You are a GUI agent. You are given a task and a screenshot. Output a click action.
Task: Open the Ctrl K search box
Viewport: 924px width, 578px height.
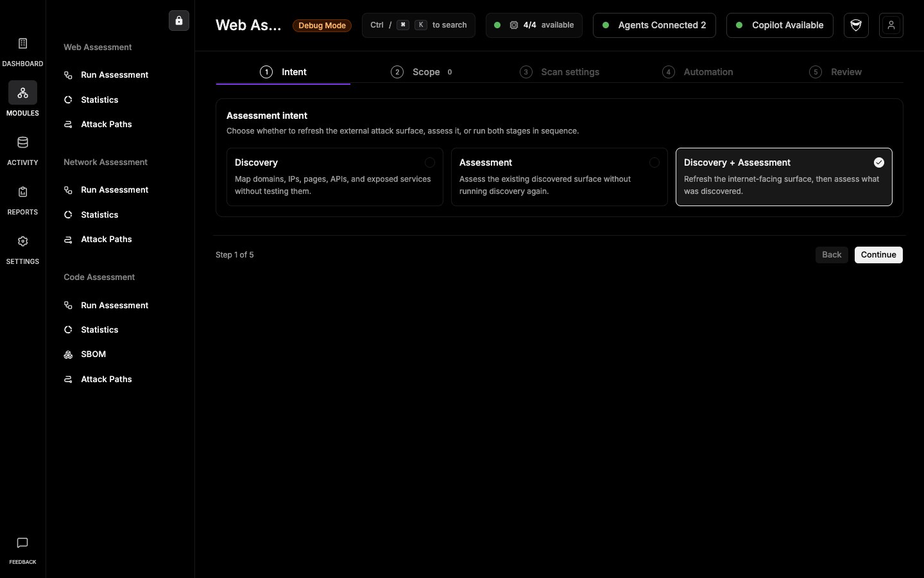tap(418, 25)
